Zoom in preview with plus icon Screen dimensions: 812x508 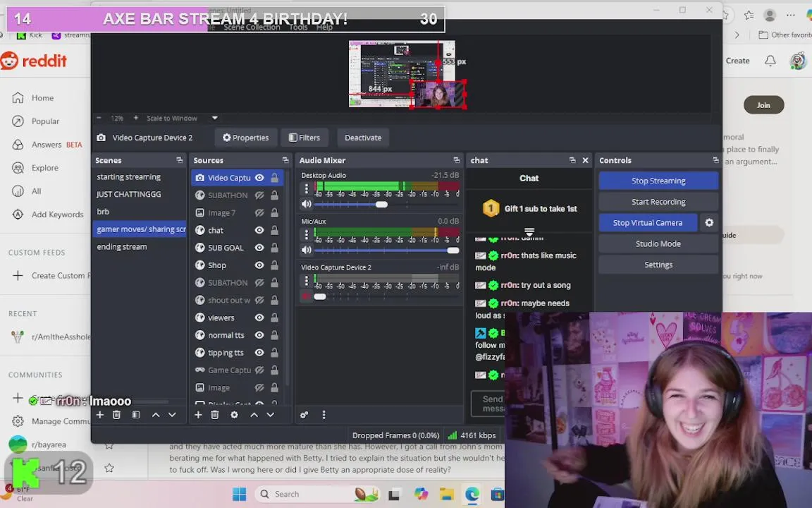[135, 118]
